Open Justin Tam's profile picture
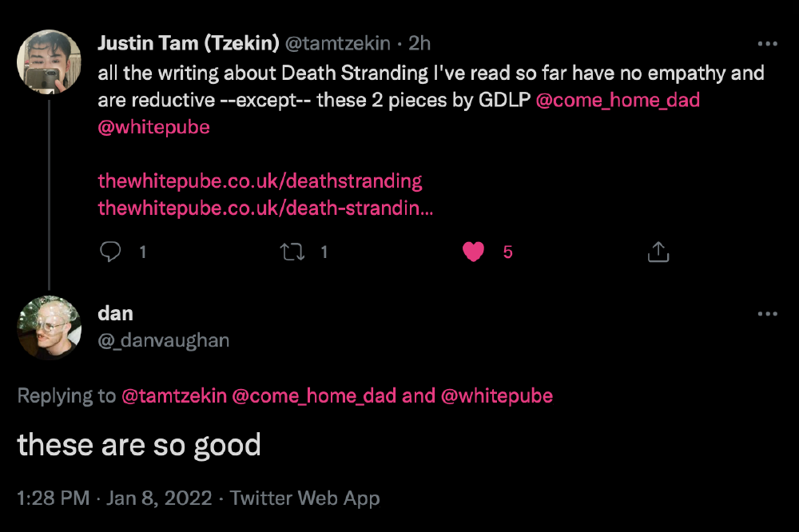This screenshot has height=532, width=799. 50,62
